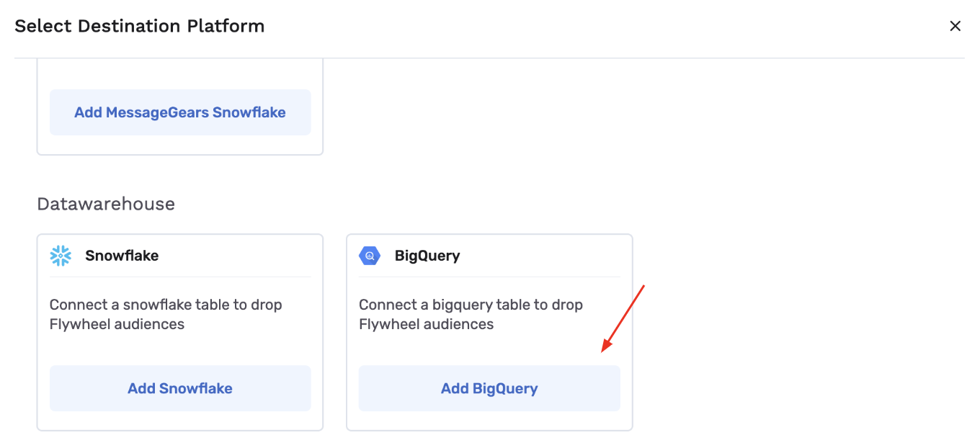Click the Select Destination Platform title
The height and width of the screenshot is (448, 980).
140,27
